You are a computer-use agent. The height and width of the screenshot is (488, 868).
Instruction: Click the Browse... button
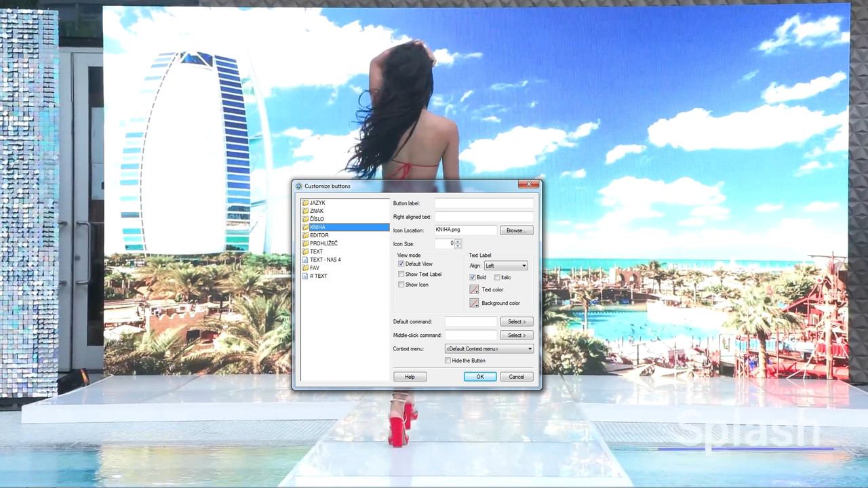click(x=517, y=230)
